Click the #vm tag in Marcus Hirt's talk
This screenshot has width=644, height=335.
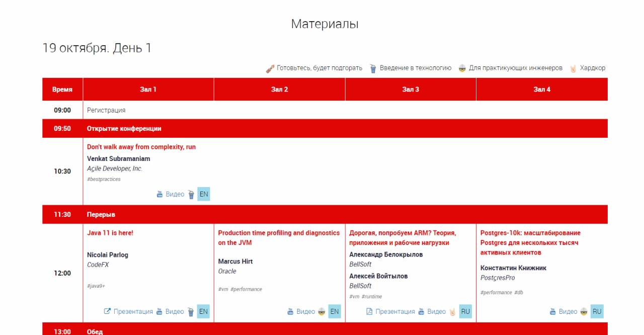[223, 289]
